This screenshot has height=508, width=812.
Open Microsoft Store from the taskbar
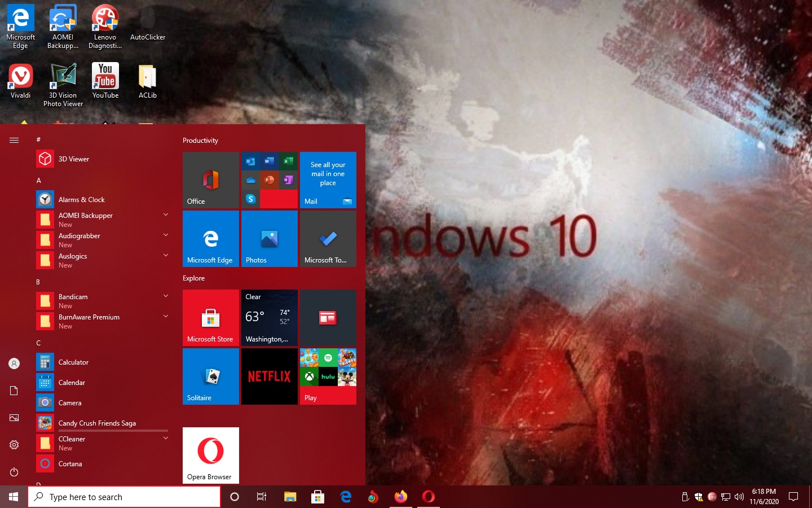point(317,497)
